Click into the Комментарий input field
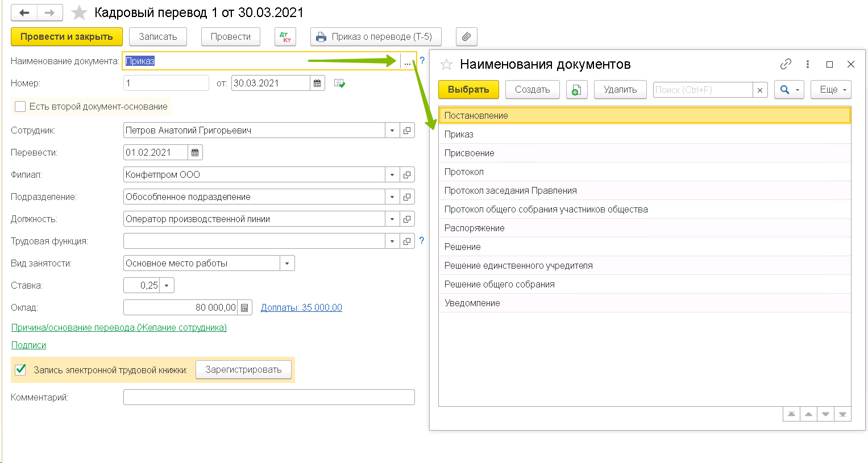 click(268, 397)
